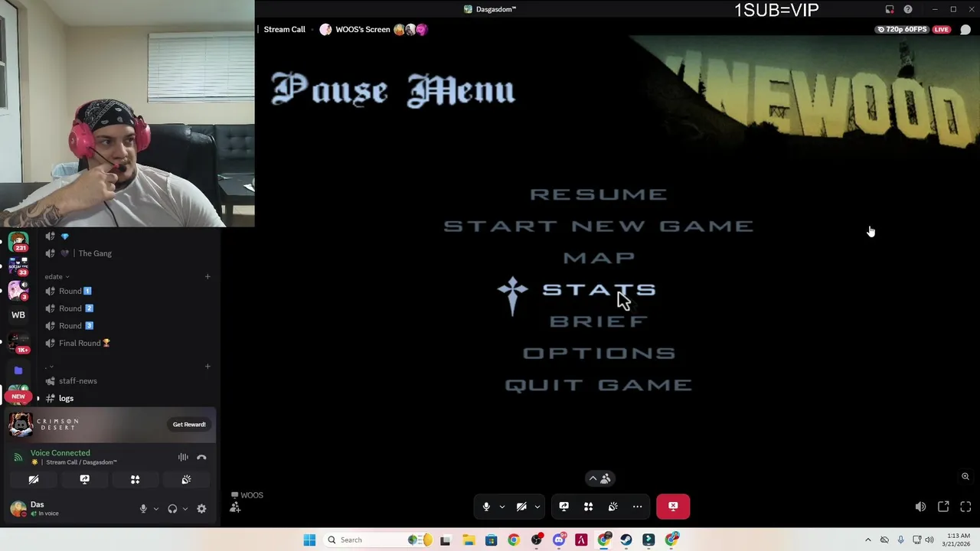Open Steam from the taskbar
Image resolution: width=980 pixels, height=551 pixels.
click(x=626, y=540)
